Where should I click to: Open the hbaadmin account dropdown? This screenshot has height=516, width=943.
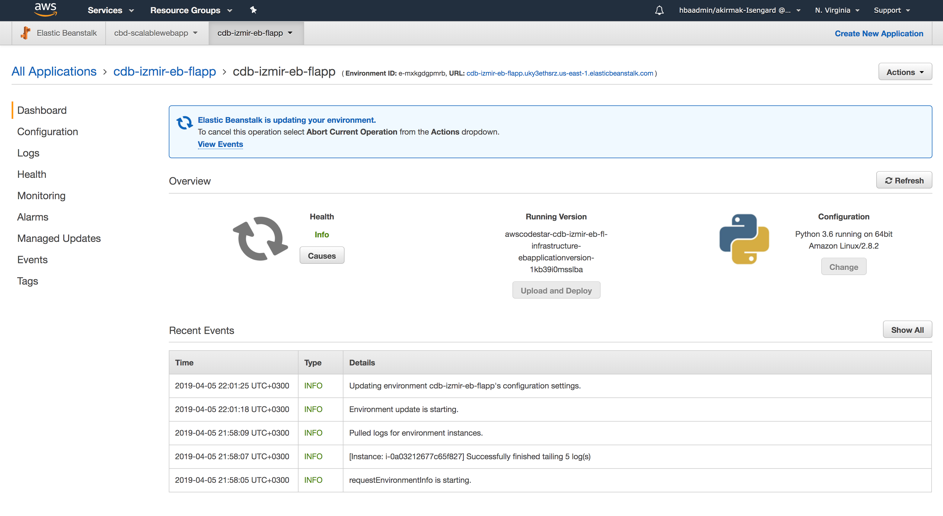pyautogui.click(x=740, y=10)
